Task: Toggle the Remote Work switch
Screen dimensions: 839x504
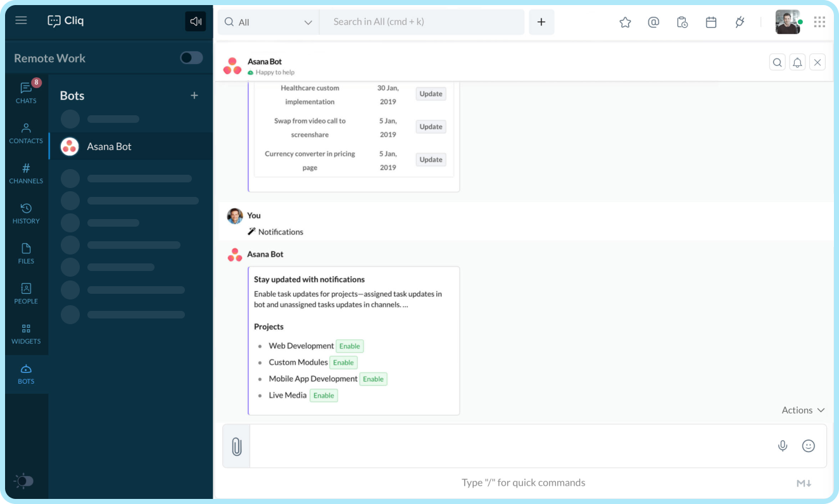Action: coord(191,58)
